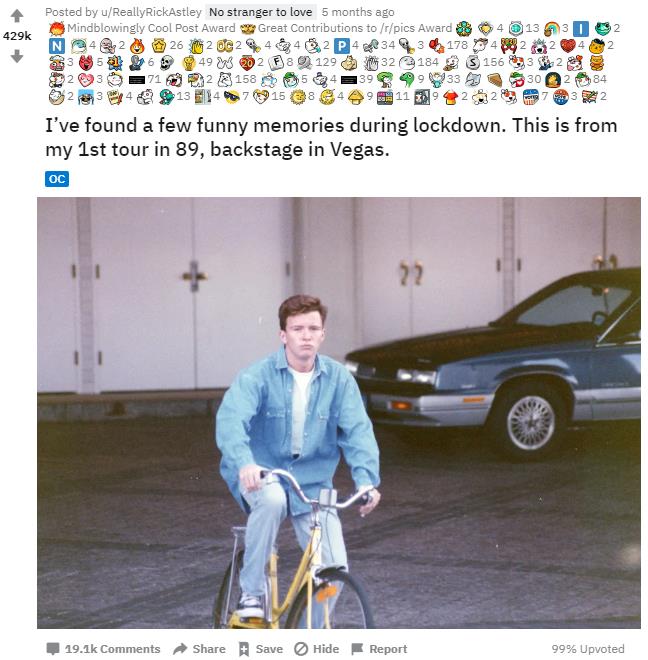Report the post

coord(379,649)
